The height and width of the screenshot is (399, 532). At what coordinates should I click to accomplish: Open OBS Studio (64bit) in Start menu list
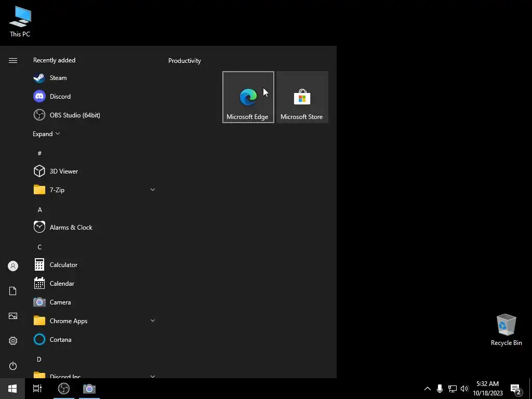[95, 115]
